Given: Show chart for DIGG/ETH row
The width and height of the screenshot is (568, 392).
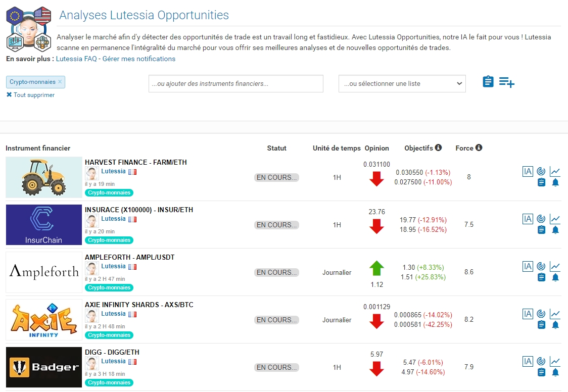Looking at the screenshot, I should [x=555, y=361].
